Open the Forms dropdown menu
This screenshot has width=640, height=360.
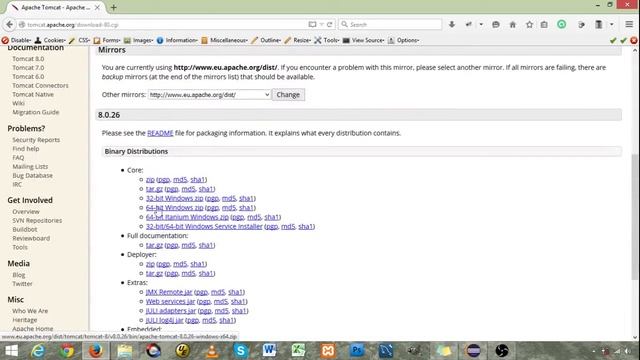(107, 40)
